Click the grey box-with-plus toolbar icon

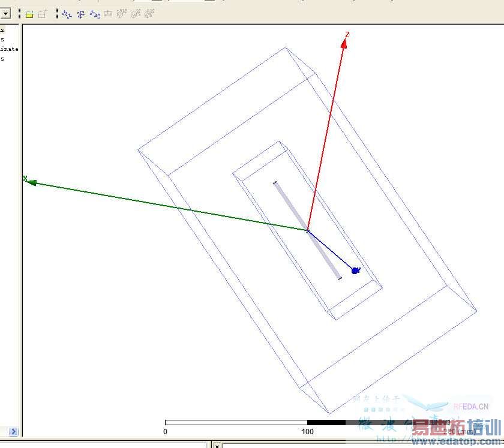click(43, 14)
